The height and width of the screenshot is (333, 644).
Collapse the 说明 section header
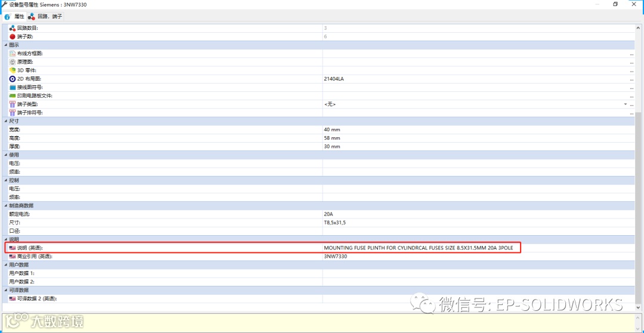[6, 239]
